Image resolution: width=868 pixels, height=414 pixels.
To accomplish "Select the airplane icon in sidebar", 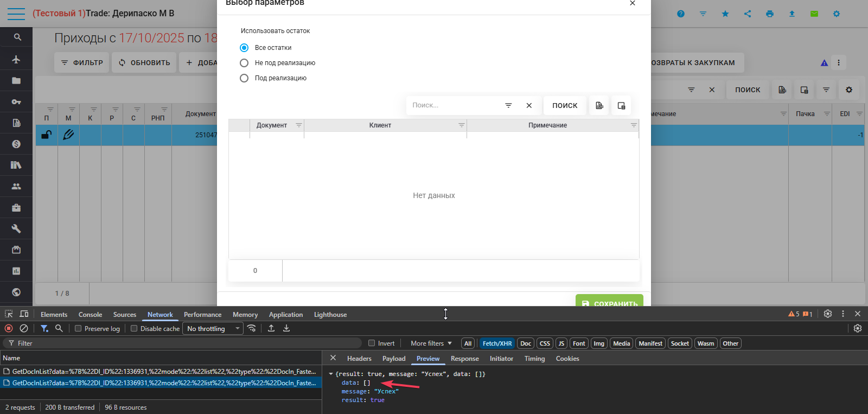I will coord(16,59).
